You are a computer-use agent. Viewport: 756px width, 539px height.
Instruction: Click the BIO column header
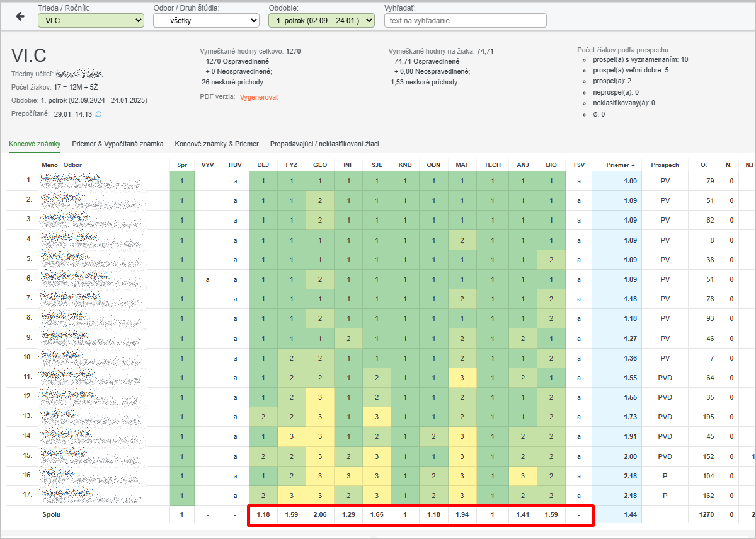pos(551,165)
